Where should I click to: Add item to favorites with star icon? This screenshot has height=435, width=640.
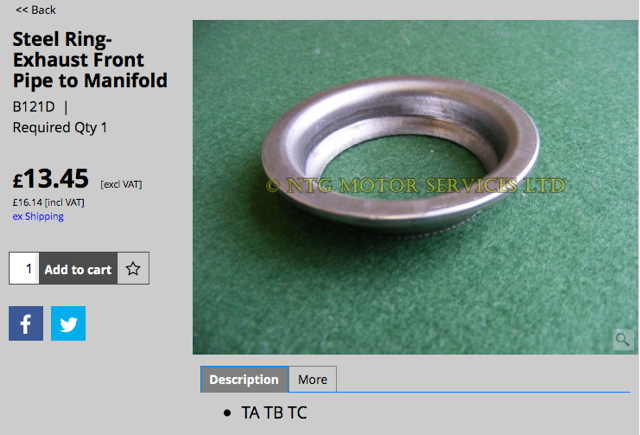coord(133,269)
